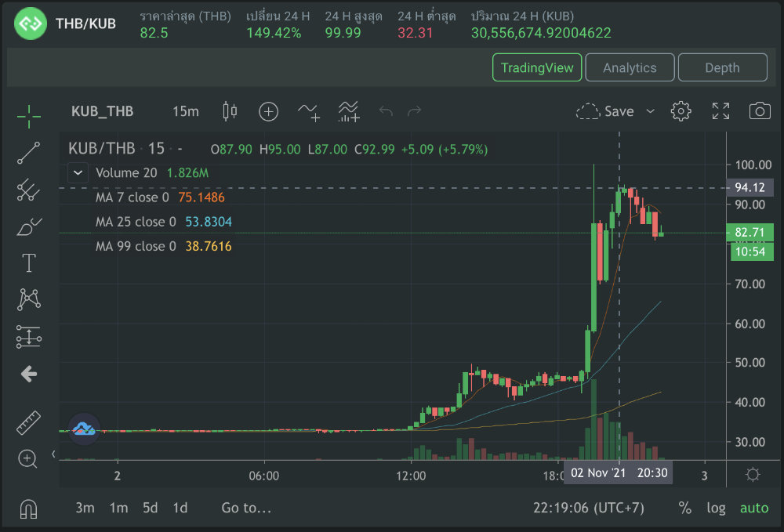
Task: Open the Save layout dropdown arrow
Action: [x=650, y=111]
